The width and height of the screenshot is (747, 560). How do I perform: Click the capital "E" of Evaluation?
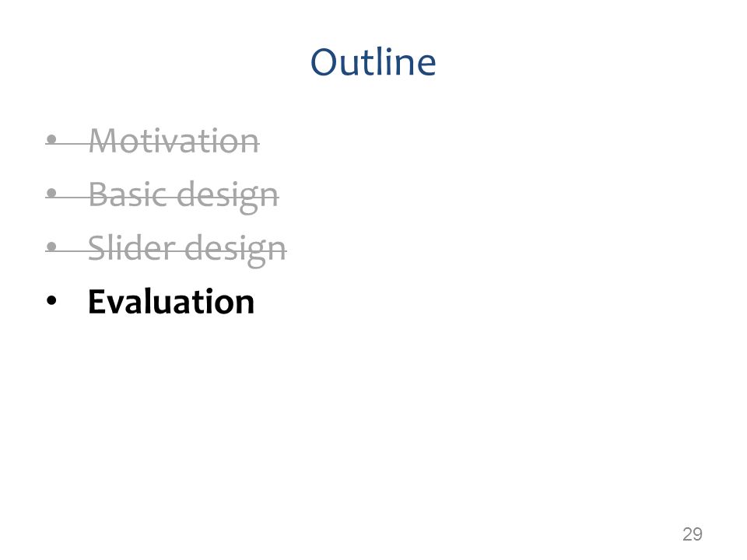(x=96, y=302)
